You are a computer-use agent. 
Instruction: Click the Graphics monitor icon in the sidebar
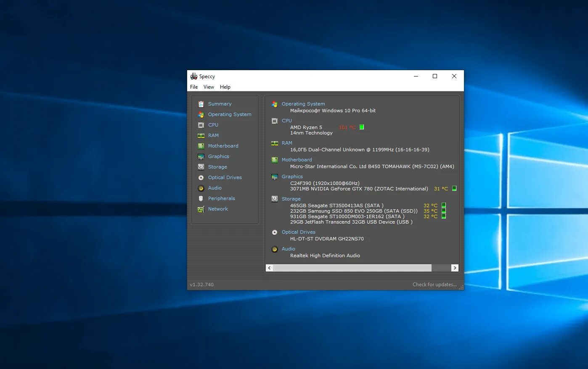[201, 156]
